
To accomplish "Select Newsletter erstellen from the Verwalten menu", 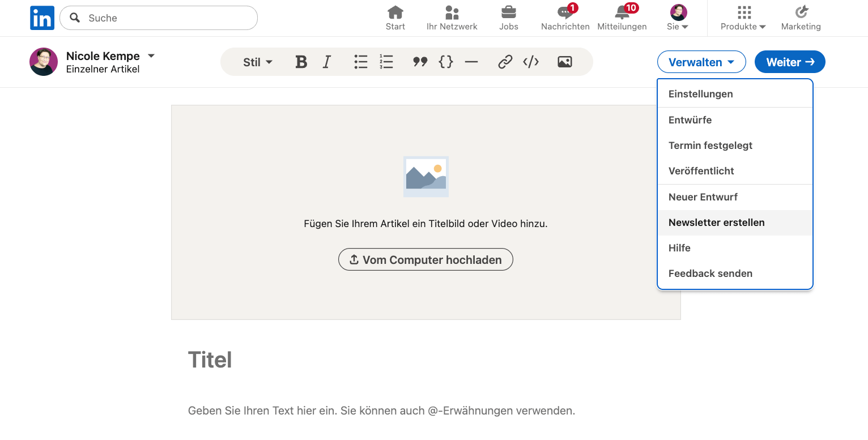I will point(716,223).
